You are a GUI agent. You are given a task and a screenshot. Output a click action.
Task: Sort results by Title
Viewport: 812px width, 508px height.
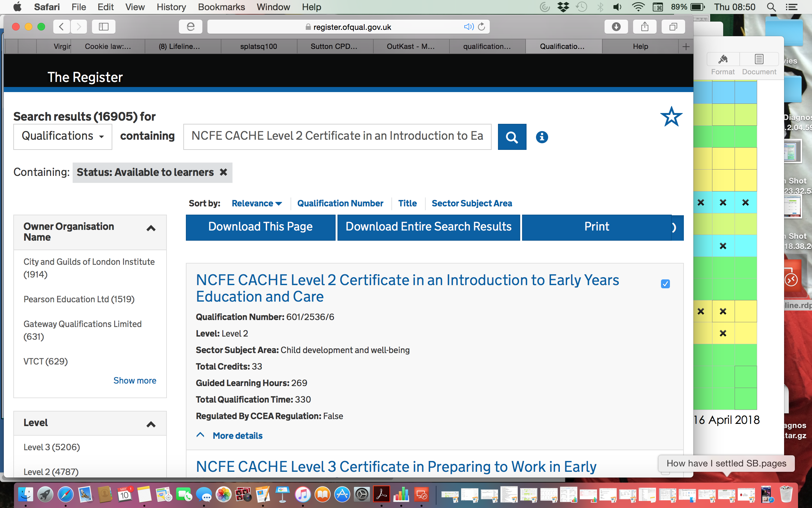(407, 203)
